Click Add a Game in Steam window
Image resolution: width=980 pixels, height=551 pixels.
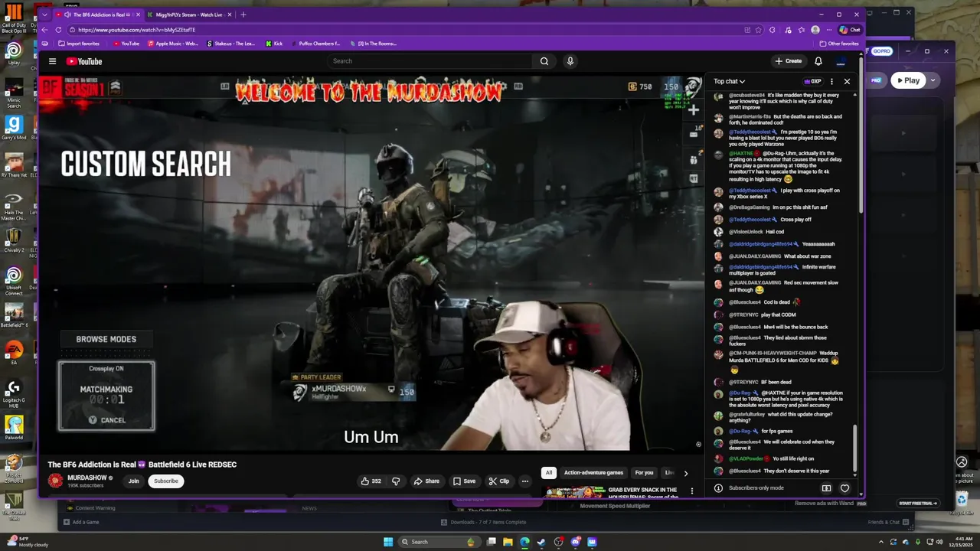point(81,522)
